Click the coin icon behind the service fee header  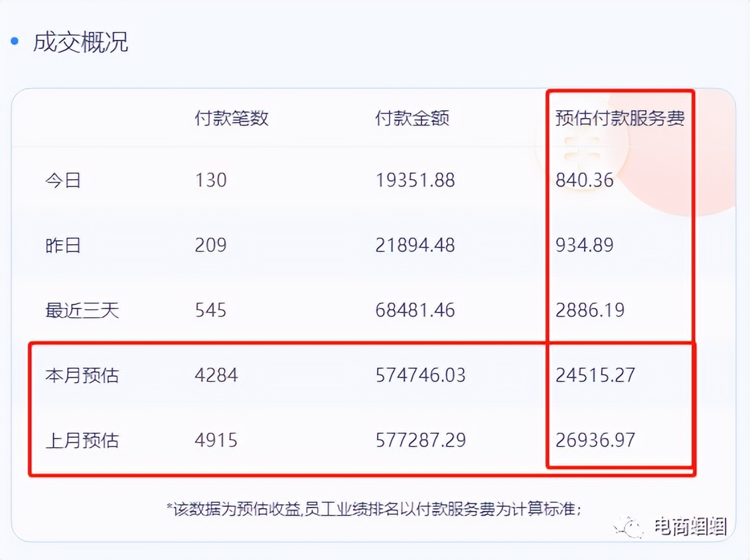(x=581, y=150)
